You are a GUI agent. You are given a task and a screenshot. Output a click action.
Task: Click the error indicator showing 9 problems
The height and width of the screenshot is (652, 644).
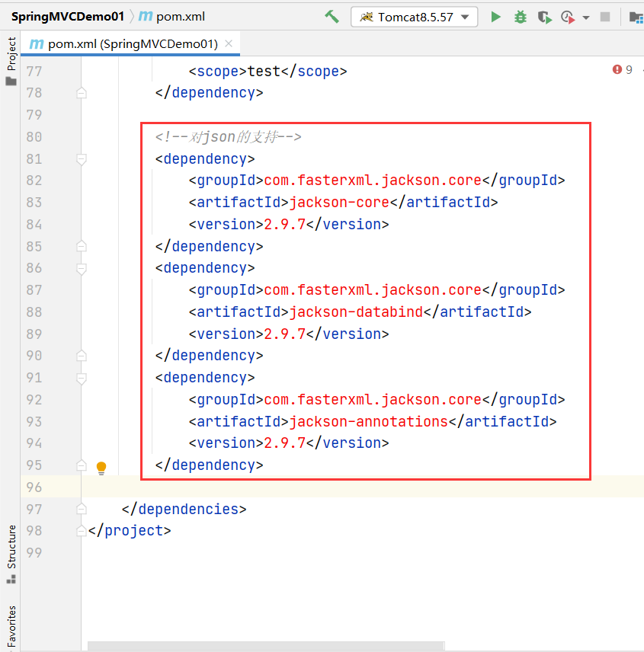623,69
